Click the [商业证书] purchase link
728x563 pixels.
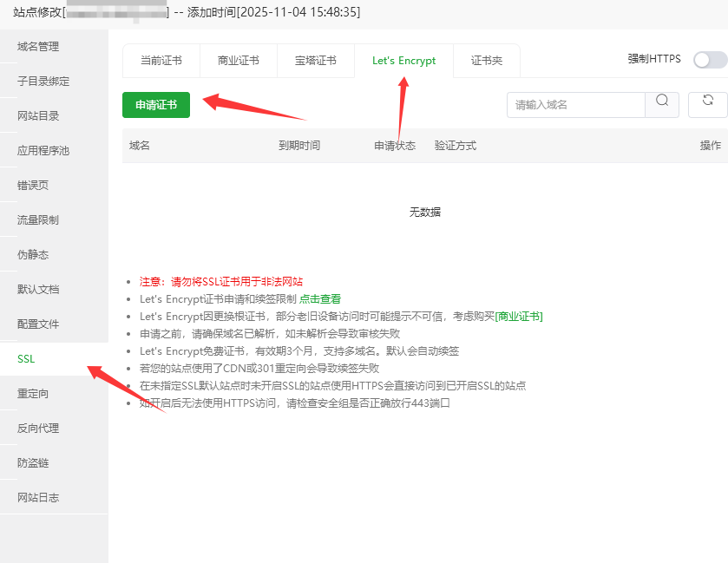[x=519, y=316]
